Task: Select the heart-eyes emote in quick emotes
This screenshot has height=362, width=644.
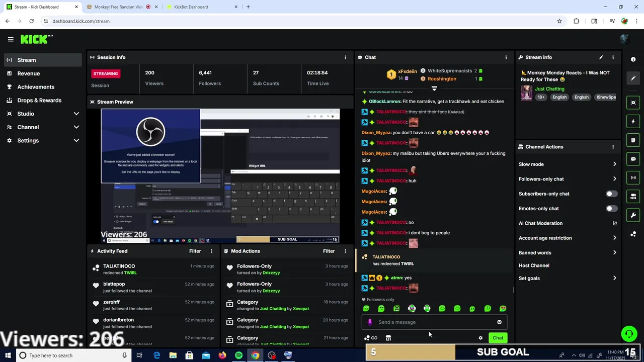Action: click(x=503, y=309)
